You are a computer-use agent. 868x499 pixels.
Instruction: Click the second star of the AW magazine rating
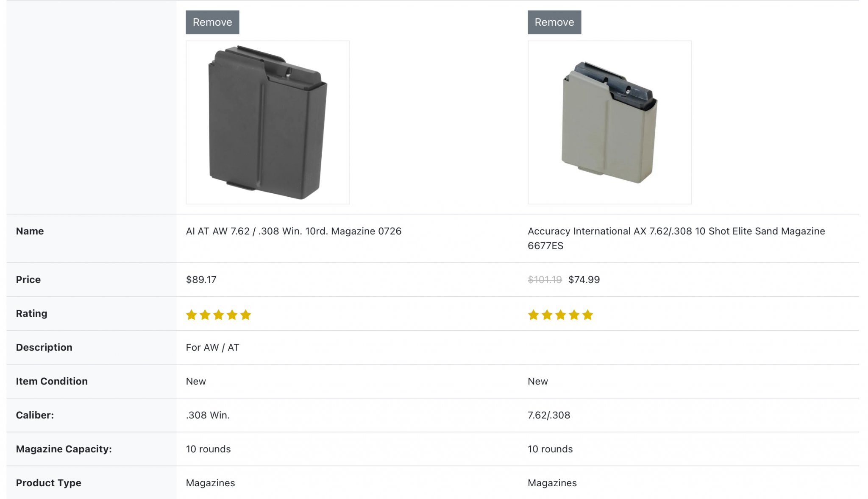click(x=205, y=315)
